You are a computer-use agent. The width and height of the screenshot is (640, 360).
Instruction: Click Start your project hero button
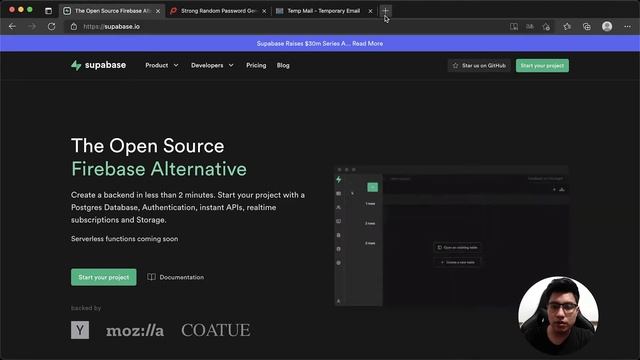(104, 277)
